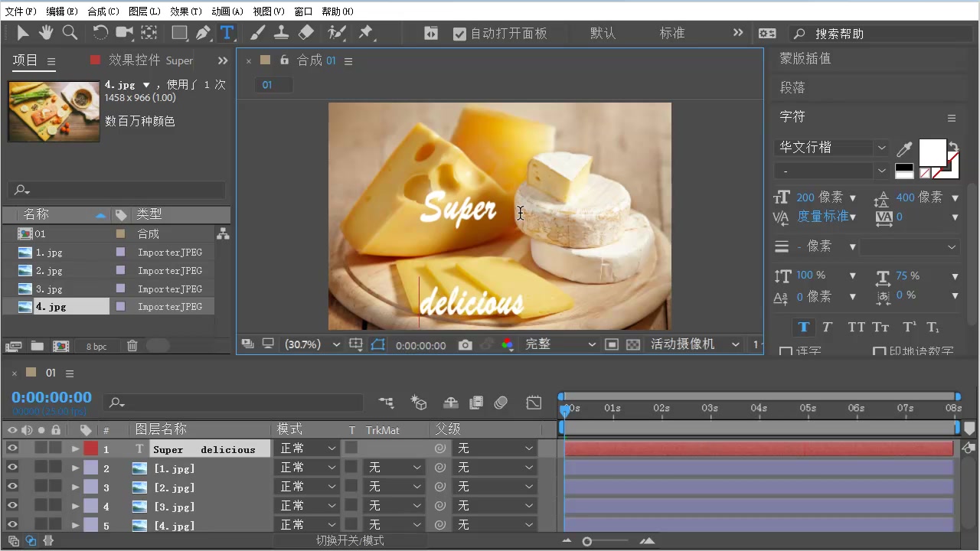Toggle all caps TT button
Viewport: 980px width, 551px height.
click(x=856, y=328)
